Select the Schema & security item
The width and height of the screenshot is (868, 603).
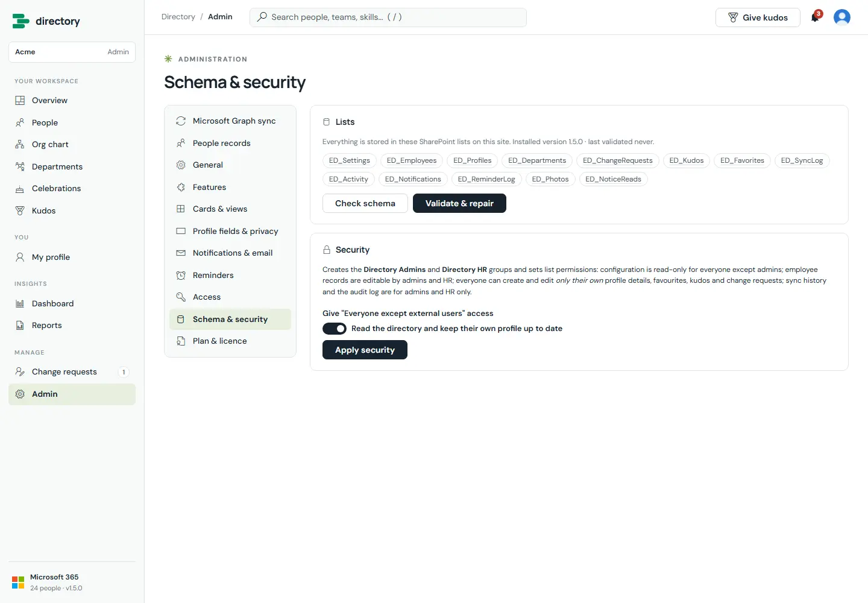(x=230, y=319)
